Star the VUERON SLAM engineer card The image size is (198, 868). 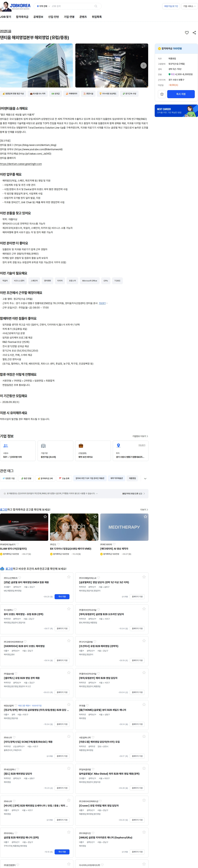click(x=45, y=517)
